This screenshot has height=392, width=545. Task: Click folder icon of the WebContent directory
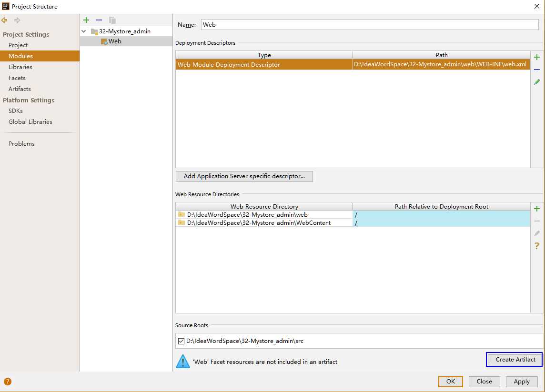(181, 222)
